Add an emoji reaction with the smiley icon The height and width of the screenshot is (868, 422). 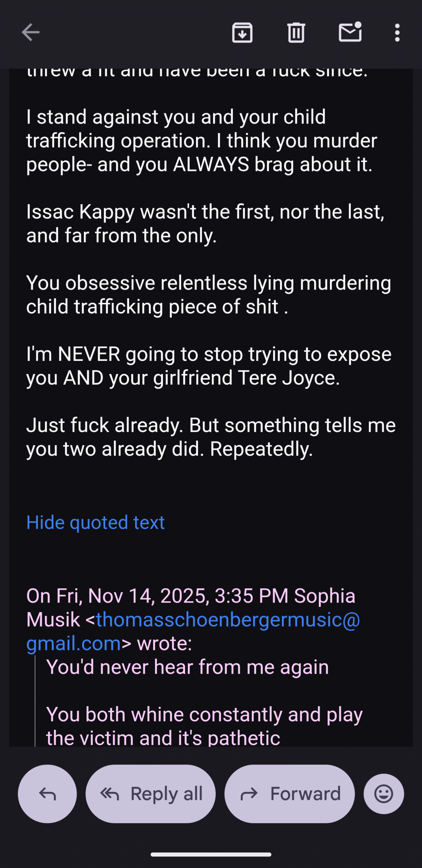pos(384,794)
